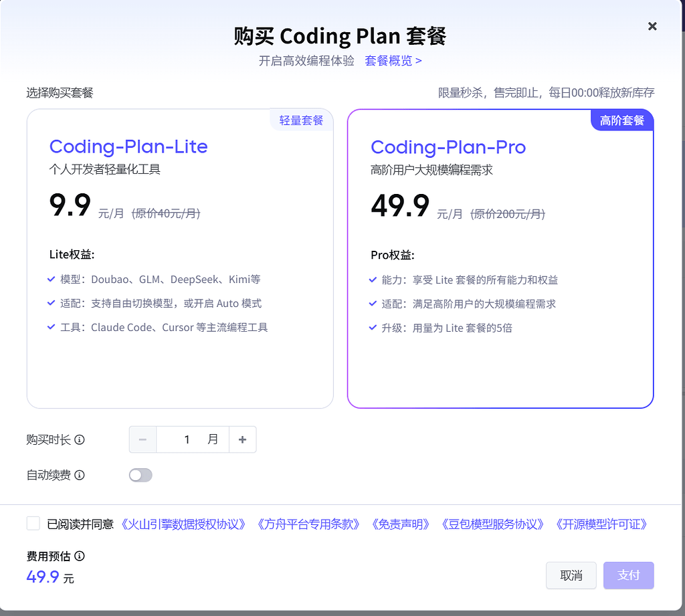Check the 已阅读并同意 agreement checkbox
Viewport: 685px width, 616px height.
(33, 524)
